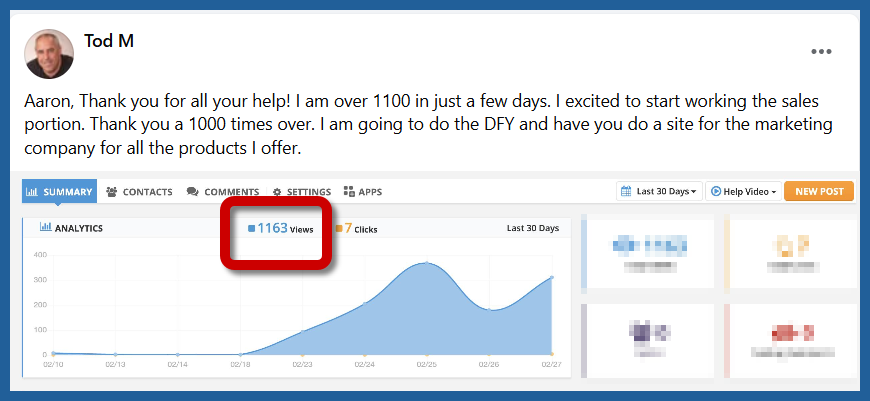The height and width of the screenshot is (401, 870).
Task: Expand the Help Video dropdown
Action: [743, 191]
